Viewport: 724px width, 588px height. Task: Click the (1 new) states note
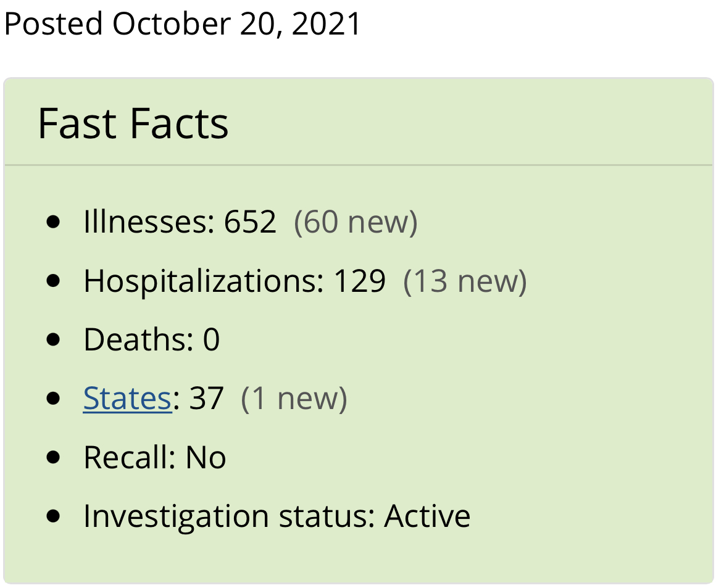pyautogui.click(x=294, y=399)
